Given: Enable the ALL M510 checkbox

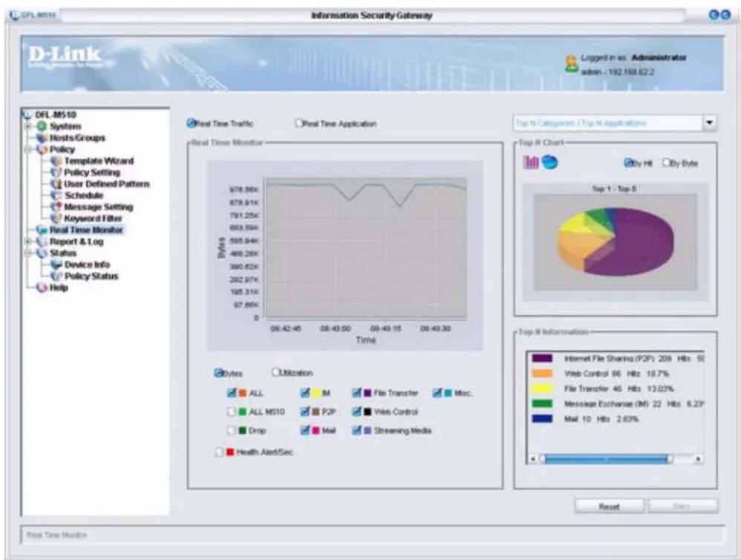Looking at the screenshot, I should [x=232, y=411].
